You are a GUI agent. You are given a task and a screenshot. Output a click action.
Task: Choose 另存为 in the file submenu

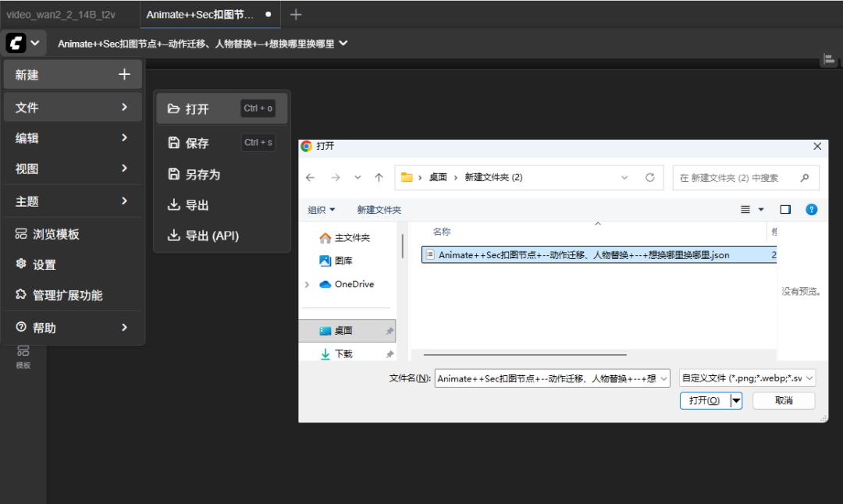click(222, 174)
